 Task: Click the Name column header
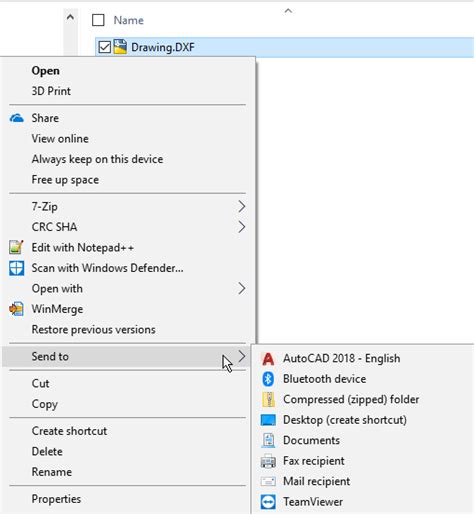tap(129, 20)
